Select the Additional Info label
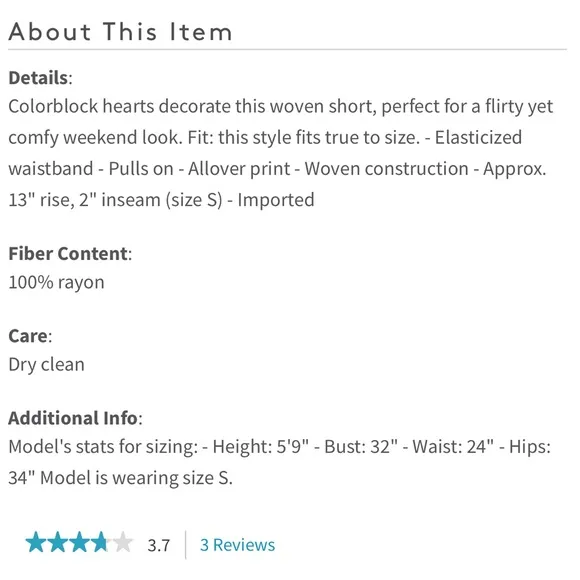 pyautogui.click(x=75, y=418)
